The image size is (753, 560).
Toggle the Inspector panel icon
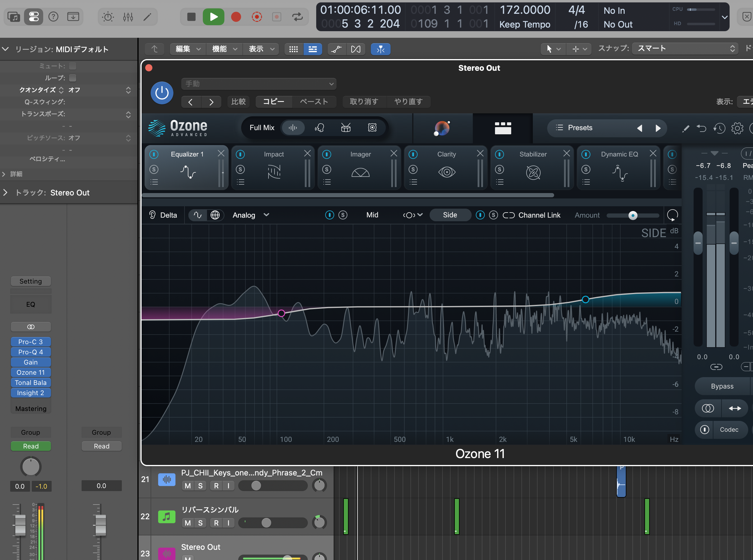[x=34, y=16]
